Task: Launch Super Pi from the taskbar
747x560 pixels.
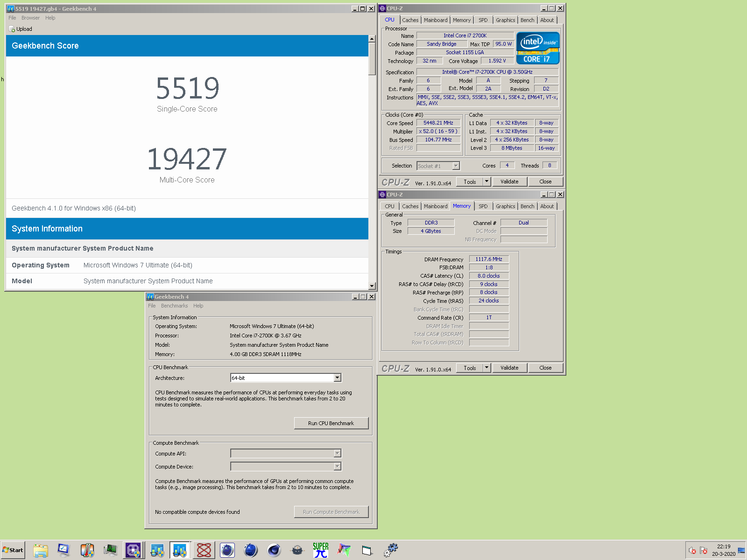Action: (x=321, y=550)
